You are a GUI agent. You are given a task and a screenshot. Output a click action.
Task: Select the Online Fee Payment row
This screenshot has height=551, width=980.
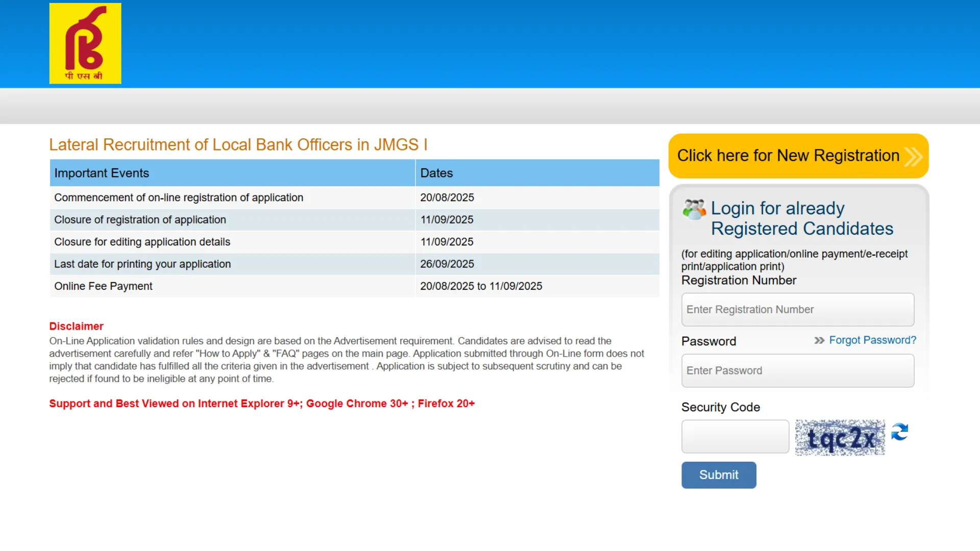tap(104, 286)
